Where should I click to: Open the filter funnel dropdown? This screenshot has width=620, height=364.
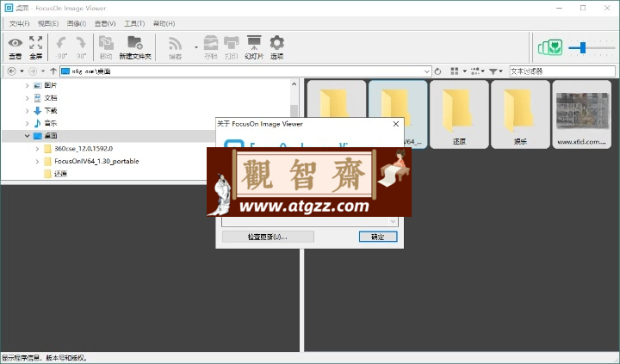(x=496, y=71)
